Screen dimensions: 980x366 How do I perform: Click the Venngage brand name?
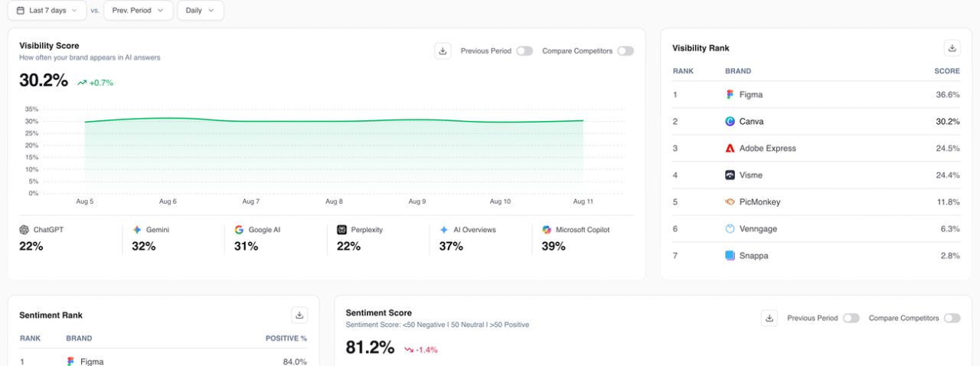[x=756, y=229]
